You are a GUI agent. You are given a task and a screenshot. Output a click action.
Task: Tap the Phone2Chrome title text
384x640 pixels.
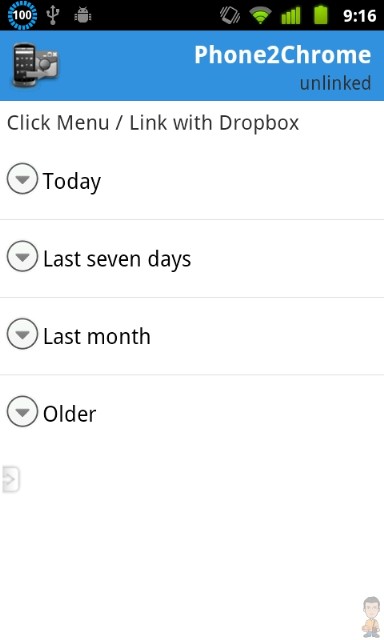pyautogui.click(x=282, y=55)
